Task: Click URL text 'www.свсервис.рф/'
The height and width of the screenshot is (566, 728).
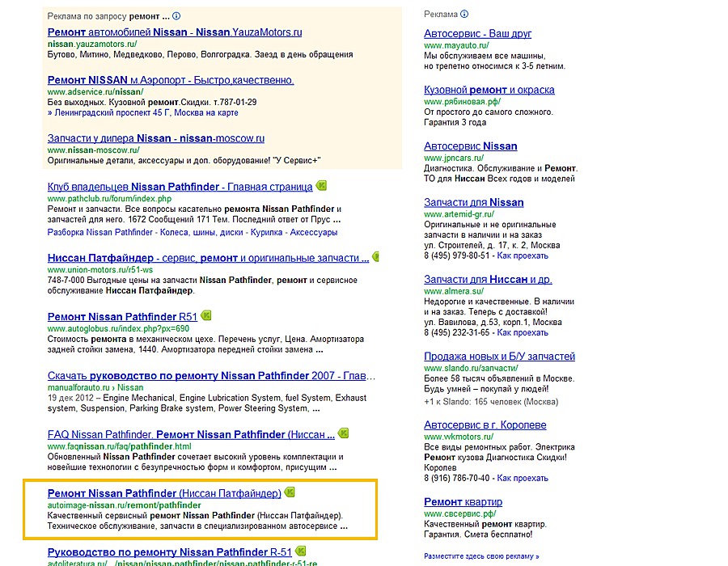Action: [460, 514]
